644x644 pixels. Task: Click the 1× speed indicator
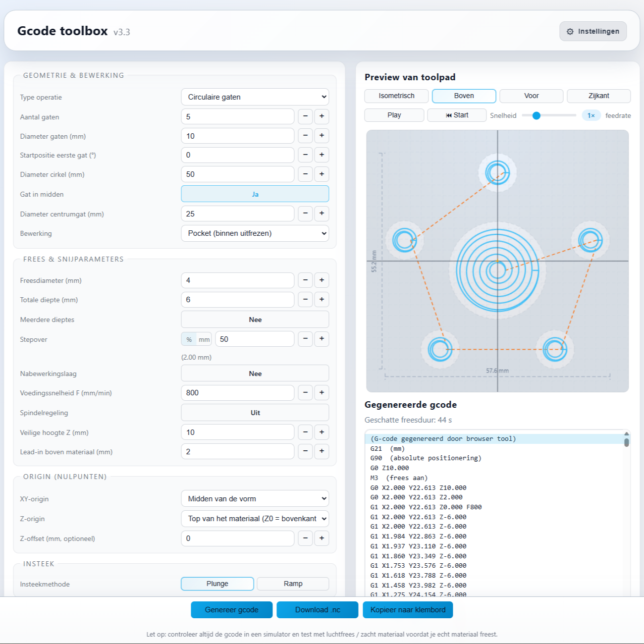591,115
